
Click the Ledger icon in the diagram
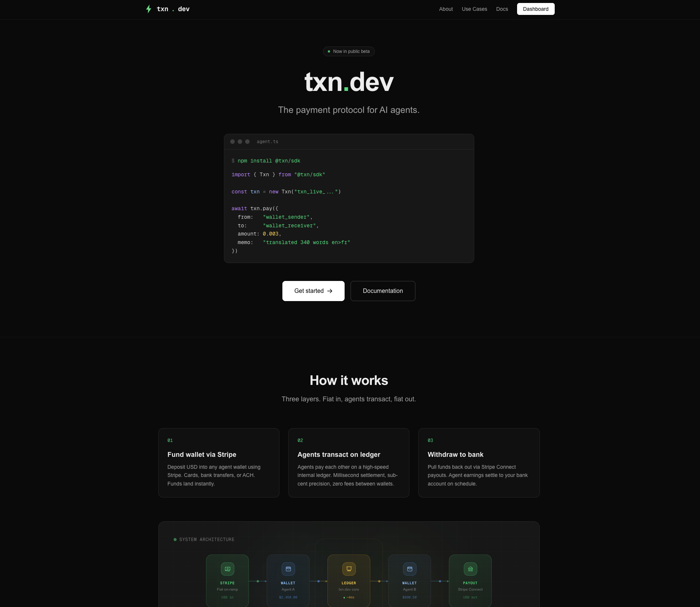coord(349,569)
